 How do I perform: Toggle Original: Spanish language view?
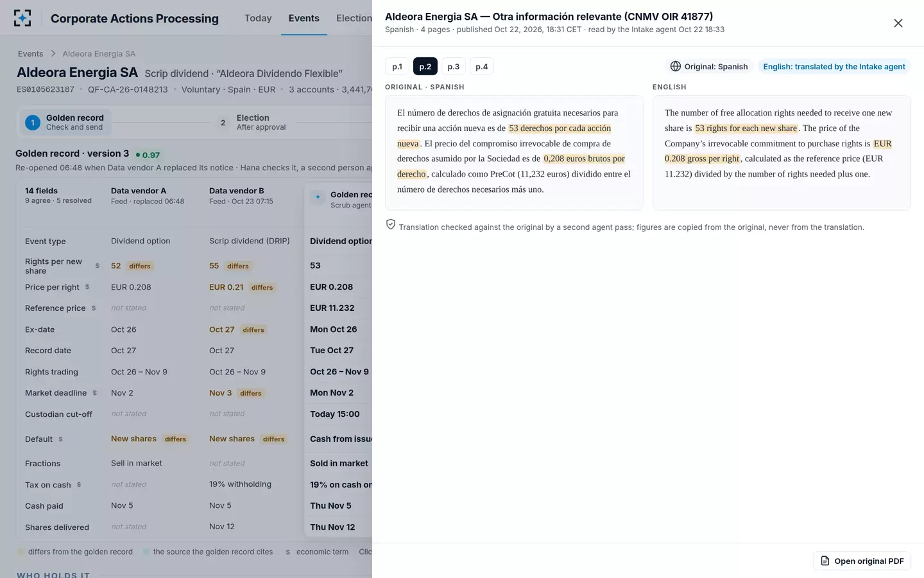click(x=709, y=66)
